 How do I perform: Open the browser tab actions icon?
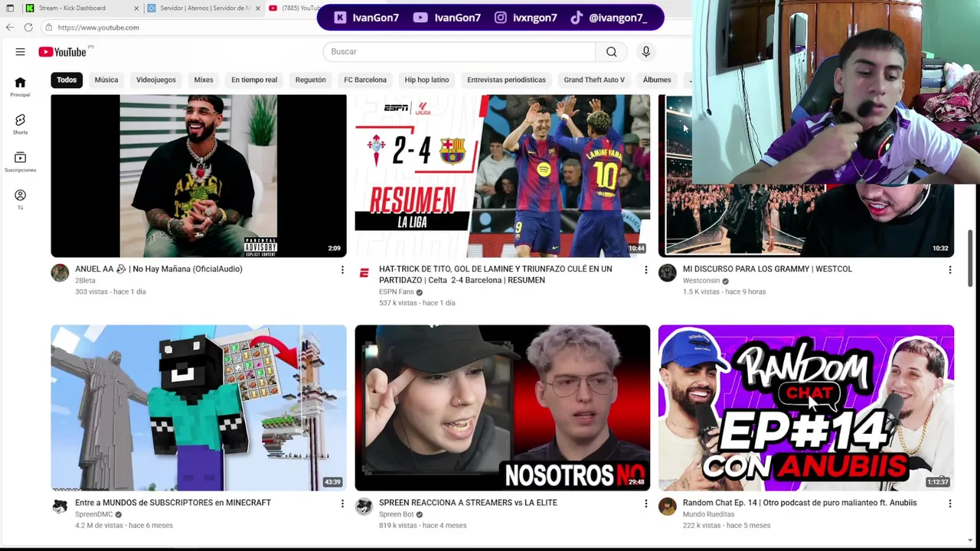coord(10,8)
